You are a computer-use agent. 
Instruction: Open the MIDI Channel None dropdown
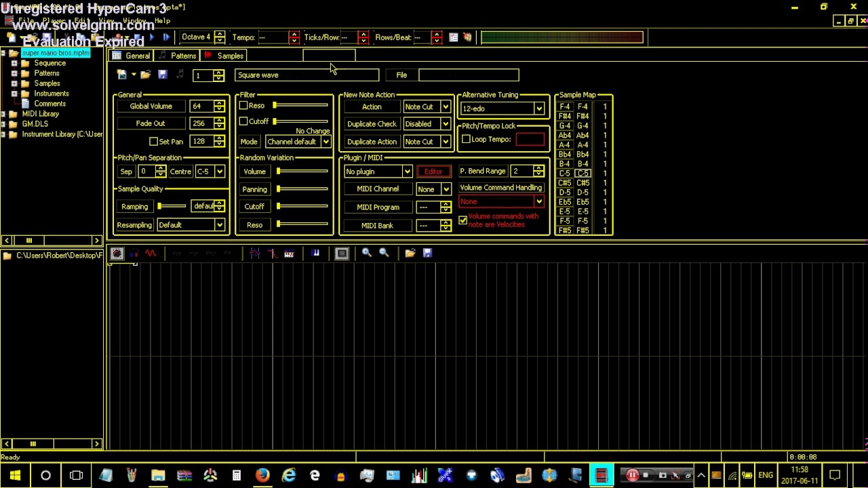(x=433, y=189)
